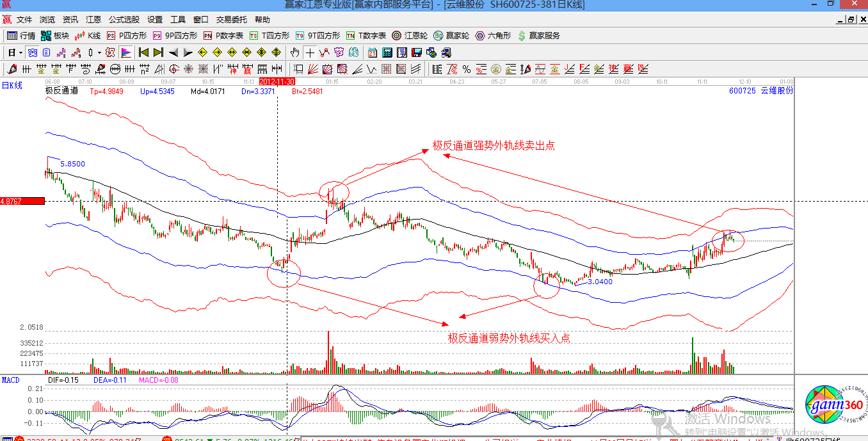Viewport: 868px width, 441px height.
Task: Click the 赢家服务 dollar sign button
Action: 538,36
